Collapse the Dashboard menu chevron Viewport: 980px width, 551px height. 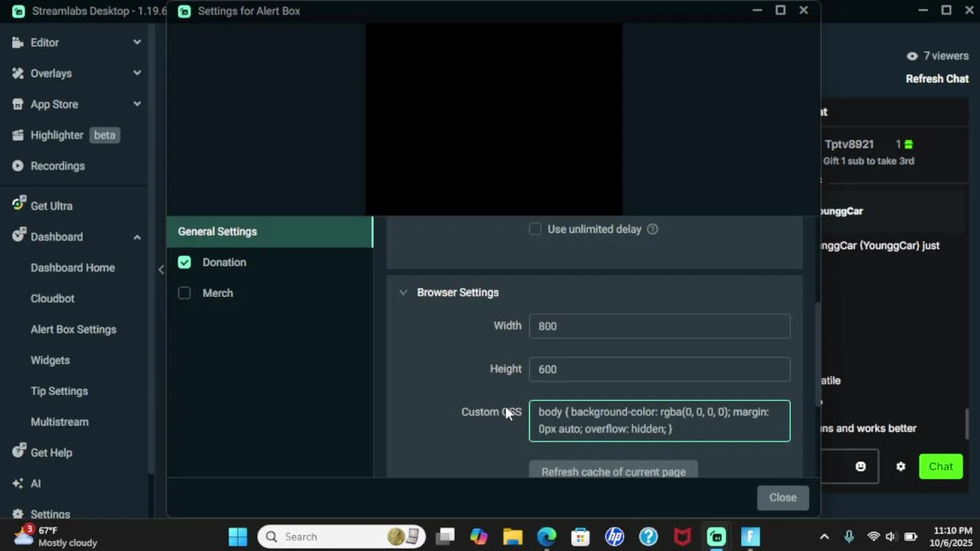(137, 237)
